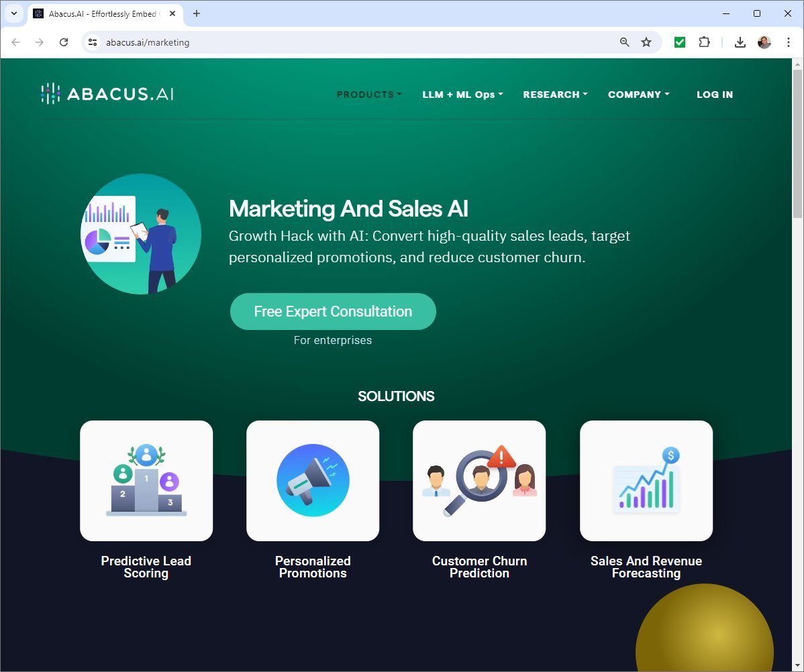
Task: Click the Abacus.AI logo
Action: (x=107, y=94)
